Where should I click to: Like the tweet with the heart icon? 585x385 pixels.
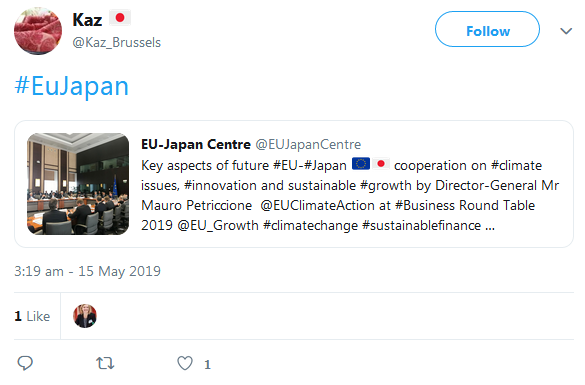click(185, 363)
